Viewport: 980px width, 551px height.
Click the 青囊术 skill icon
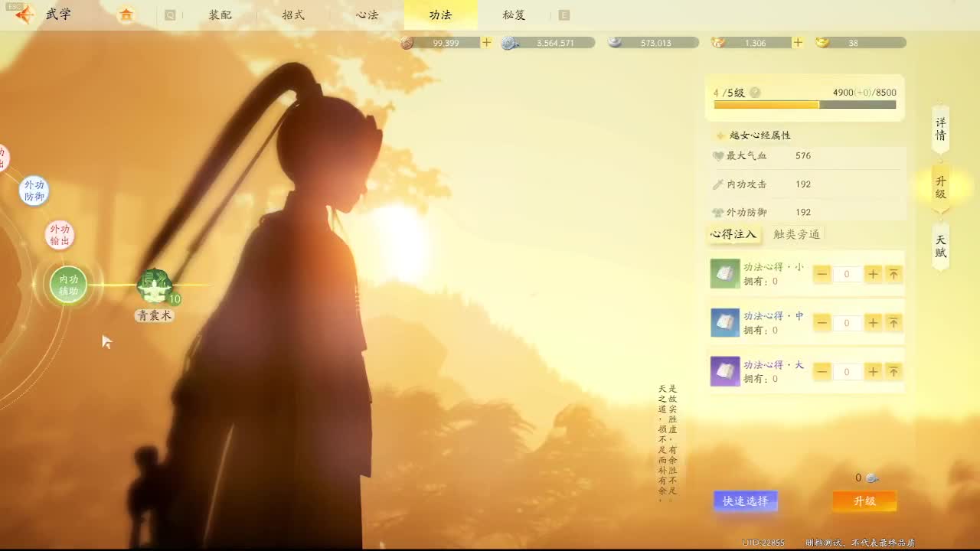[x=155, y=286]
